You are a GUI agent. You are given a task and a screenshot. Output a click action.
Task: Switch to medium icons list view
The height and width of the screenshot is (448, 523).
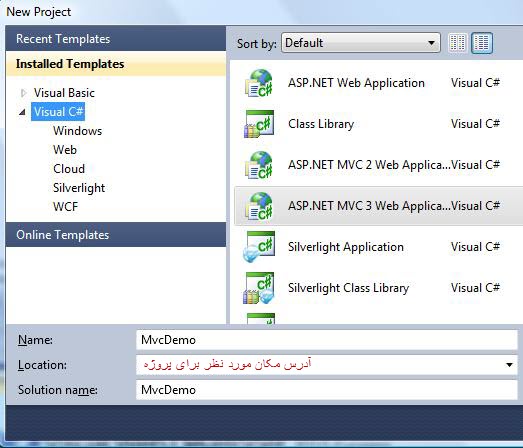[482, 43]
